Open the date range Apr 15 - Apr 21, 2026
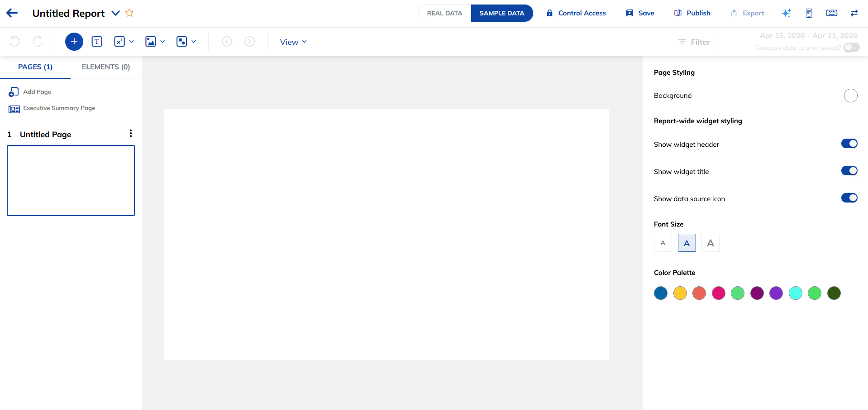 tap(808, 36)
